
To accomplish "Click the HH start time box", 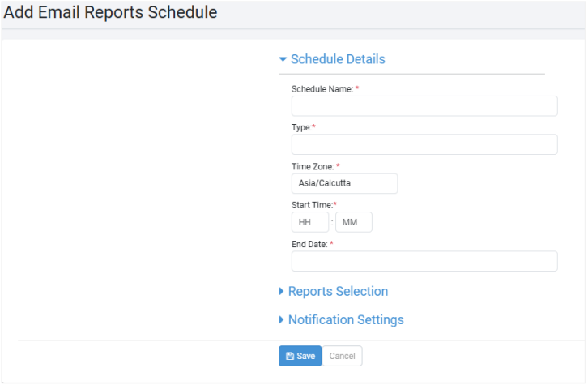I will click(310, 222).
